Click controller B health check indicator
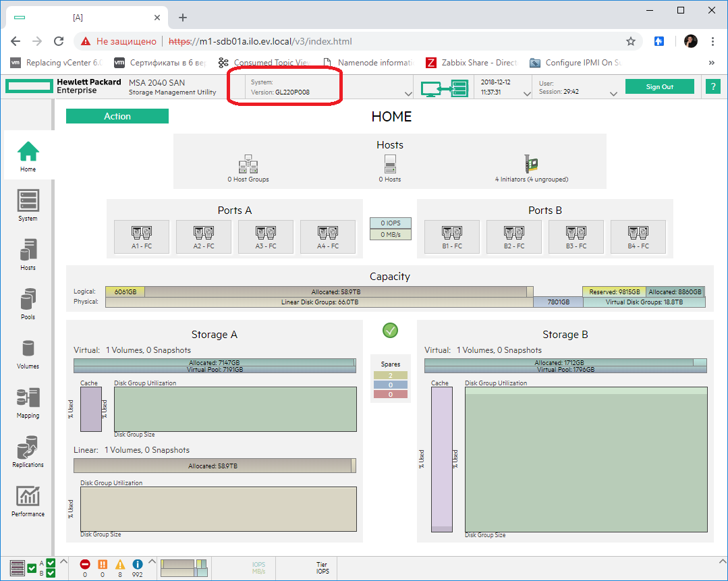The height and width of the screenshot is (581, 728). click(51, 573)
